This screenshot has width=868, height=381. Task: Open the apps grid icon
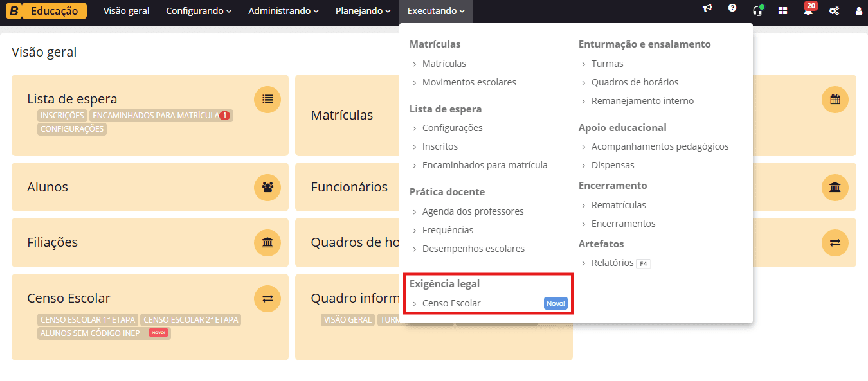782,11
